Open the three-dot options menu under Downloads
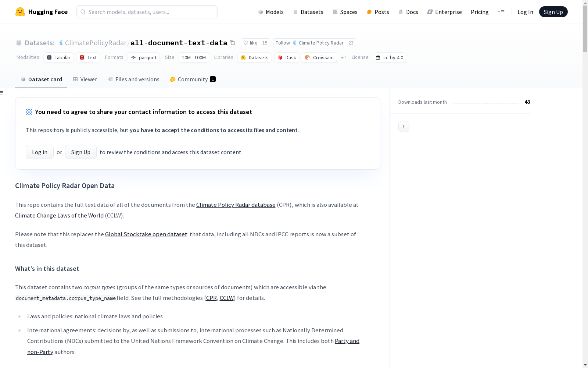Image resolution: width=588 pixels, height=368 pixels. click(404, 127)
